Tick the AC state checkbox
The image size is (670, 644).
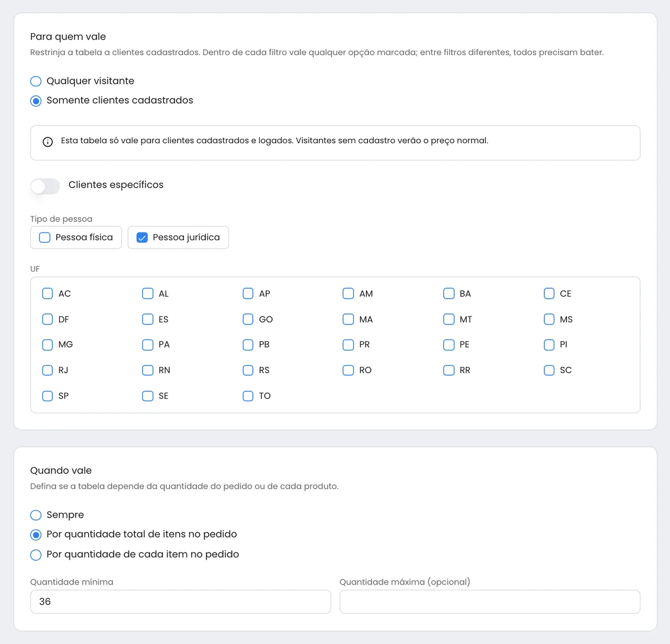(47, 294)
